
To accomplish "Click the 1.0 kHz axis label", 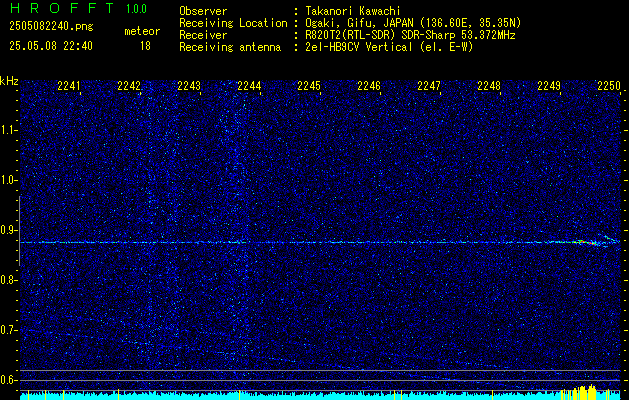I will 8,181.
